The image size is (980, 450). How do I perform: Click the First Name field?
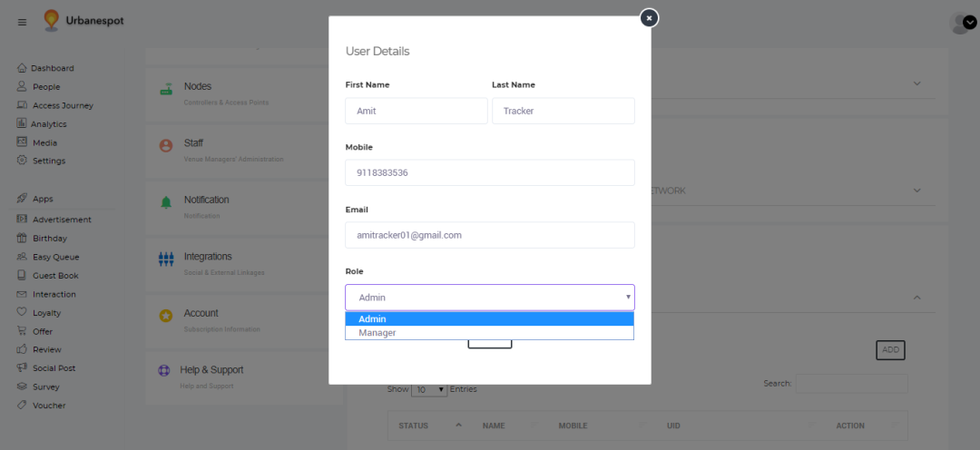pyautogui.click(x=416, y=111)
